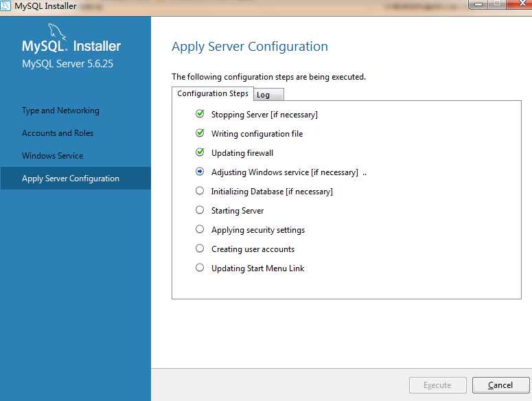Click the Updating Start Menu Link step circle
The image size is (532, 401).
(x=200, y=268)
